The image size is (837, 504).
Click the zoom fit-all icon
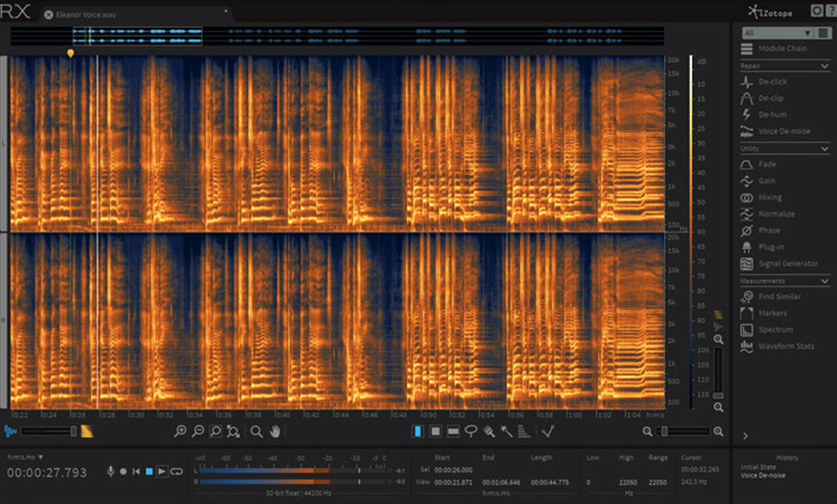coord(233,431)
